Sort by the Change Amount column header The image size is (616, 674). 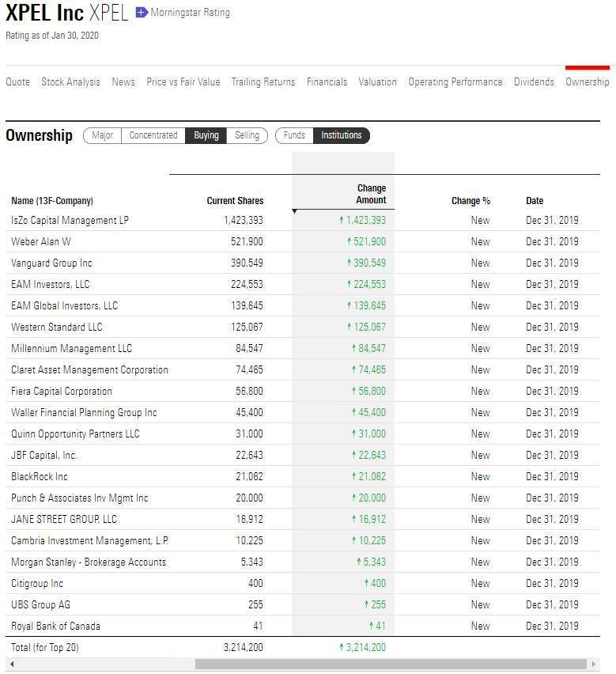[371, 194]
